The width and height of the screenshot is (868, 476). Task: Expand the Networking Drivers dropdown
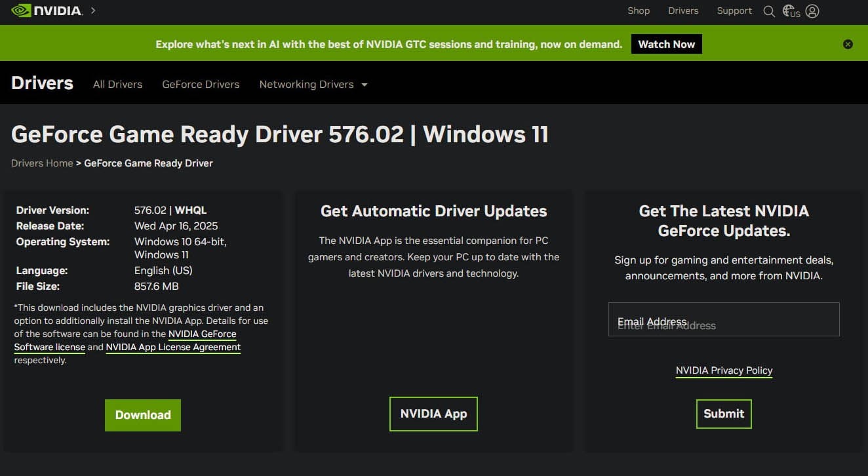[313, 85]
